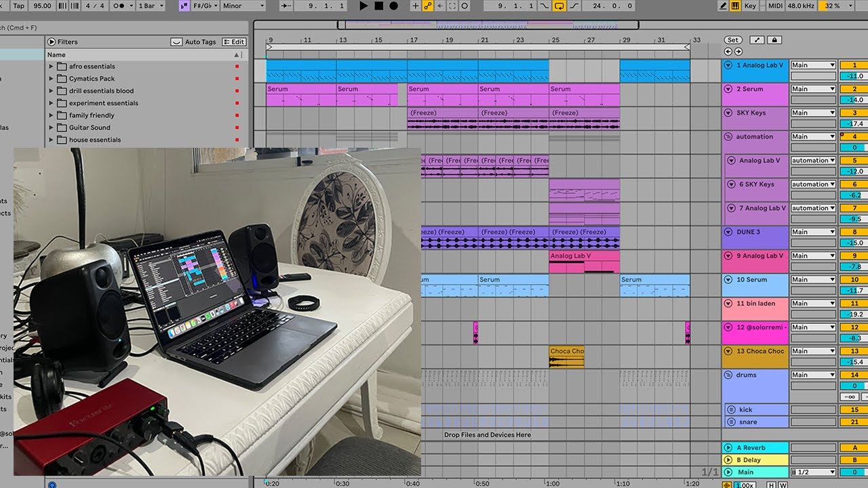Toggle track 2 activator button
This screenshot has width=868, height=488.
click(x=854, y=89)
